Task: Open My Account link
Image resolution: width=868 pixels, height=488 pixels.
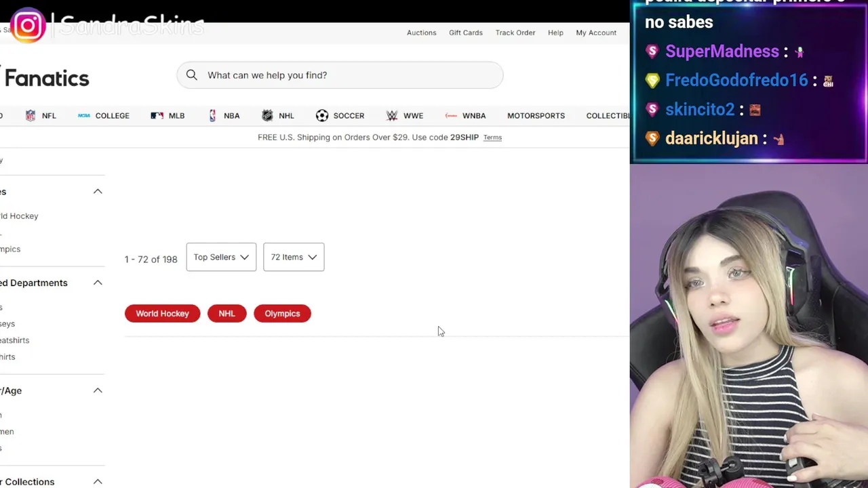Action: coord(596,33)
